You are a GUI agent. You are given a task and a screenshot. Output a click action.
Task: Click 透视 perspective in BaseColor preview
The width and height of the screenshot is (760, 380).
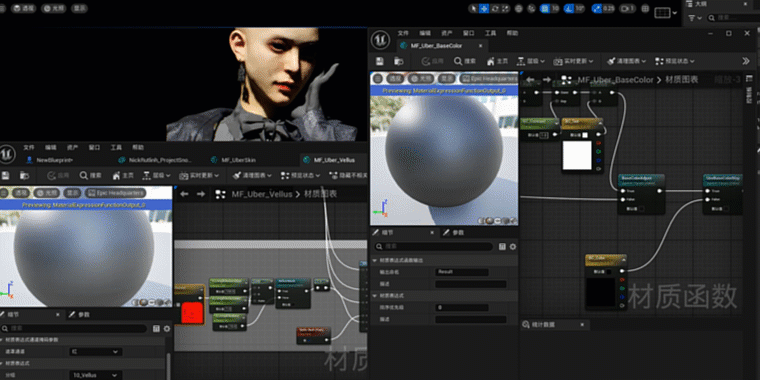(x=395, y=79)
